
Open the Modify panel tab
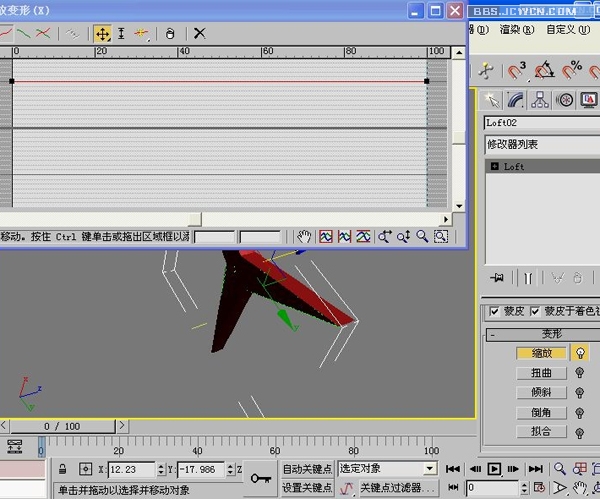(516, 100)
